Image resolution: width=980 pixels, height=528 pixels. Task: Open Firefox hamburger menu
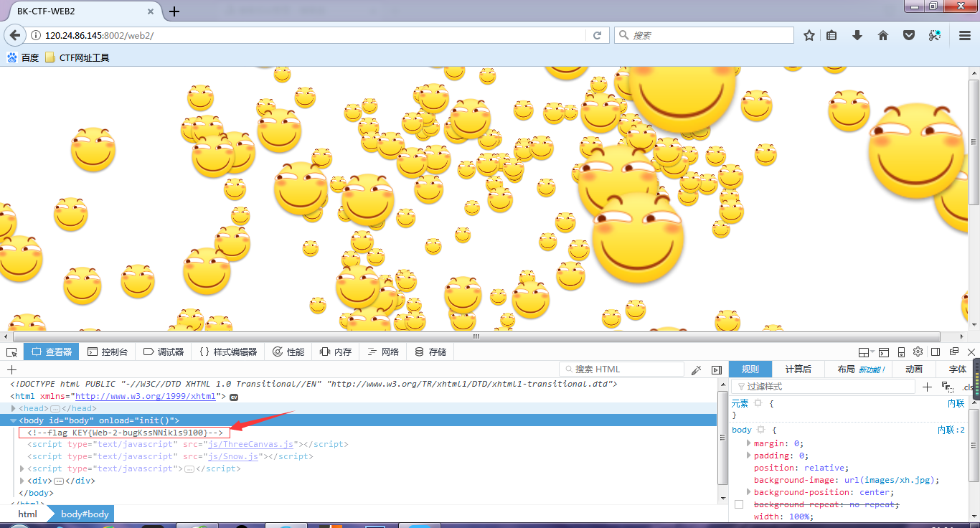pos(965,35)
